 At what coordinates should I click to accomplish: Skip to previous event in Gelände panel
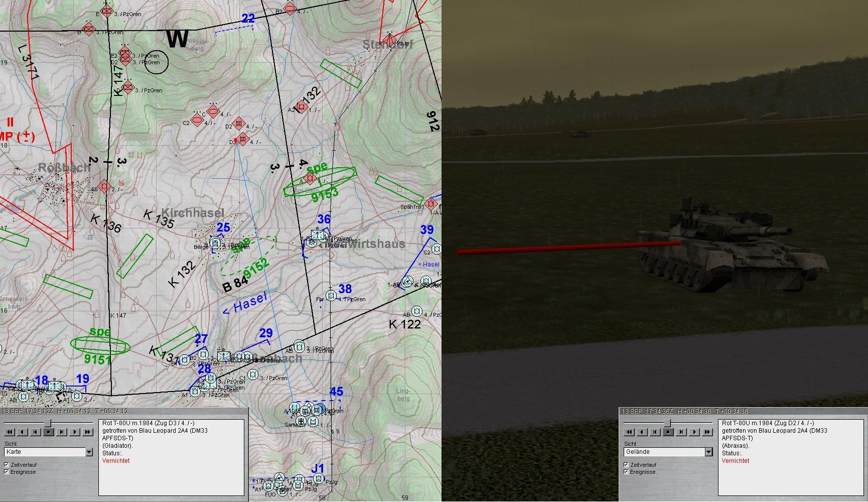(655, 432)
